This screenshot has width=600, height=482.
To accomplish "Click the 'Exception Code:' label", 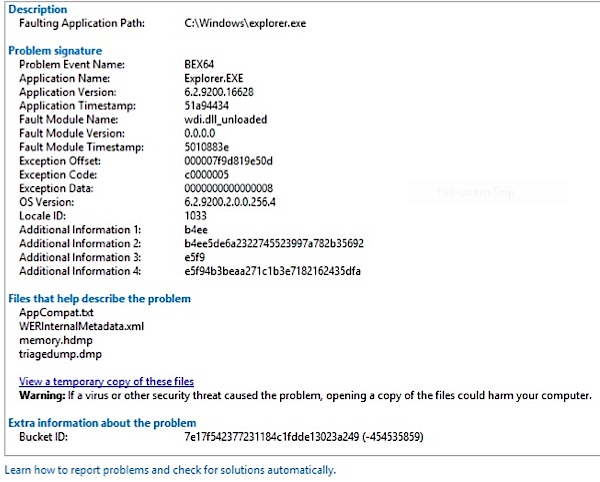I will coord(58,174).
